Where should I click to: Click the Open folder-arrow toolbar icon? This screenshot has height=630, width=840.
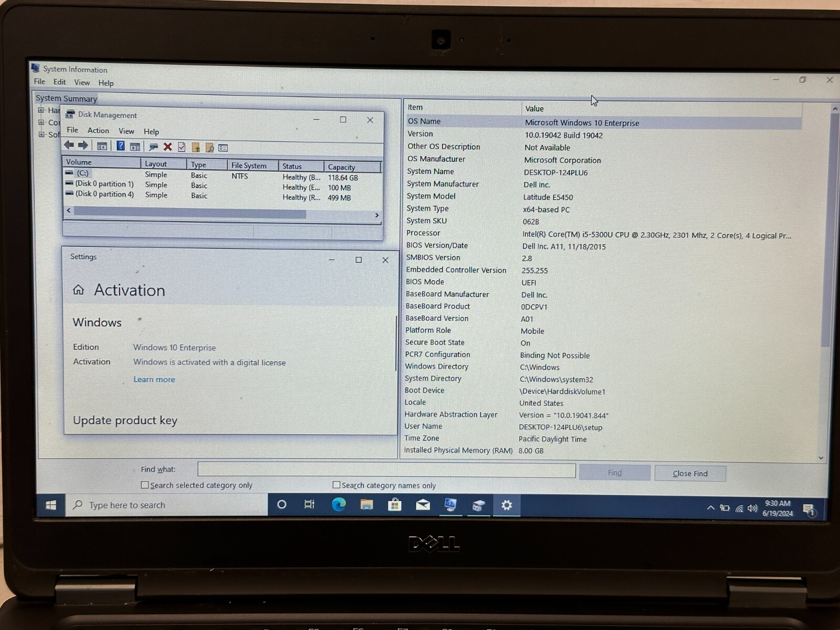[196, 148]
